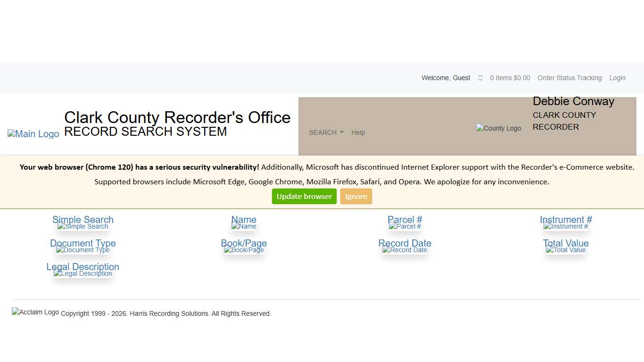
Task: Click the Parcel # search icon
Action: (405, 226)
